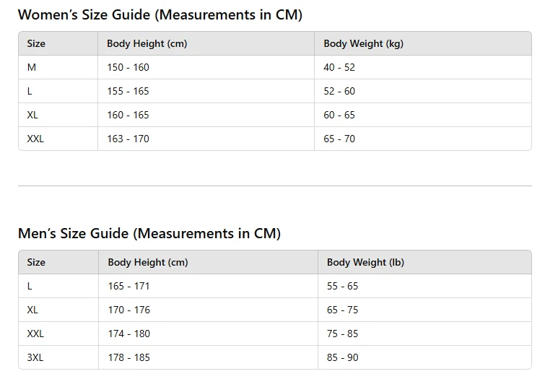Click the Women's Size Guide heading
Image resolution: width=545 pixels, height=392 pixels.
(x=160, y=14)
